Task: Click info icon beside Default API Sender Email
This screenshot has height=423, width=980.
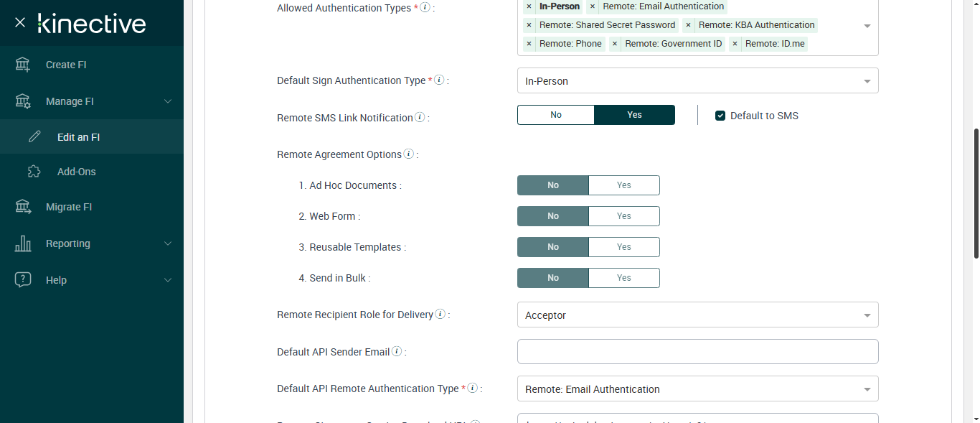Action: point(397,352)
